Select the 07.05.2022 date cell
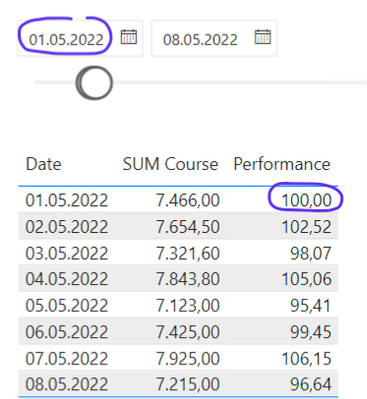 (x=67, y=358)
